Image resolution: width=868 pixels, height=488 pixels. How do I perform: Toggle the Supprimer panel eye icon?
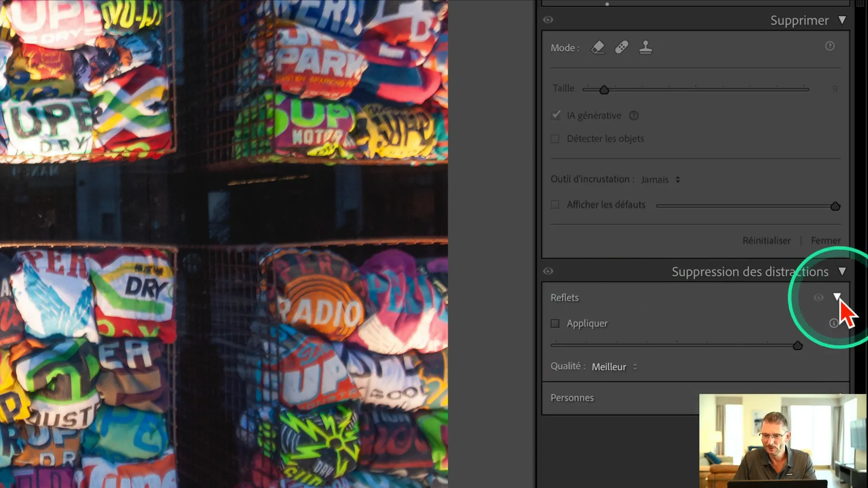click(548, 20)
